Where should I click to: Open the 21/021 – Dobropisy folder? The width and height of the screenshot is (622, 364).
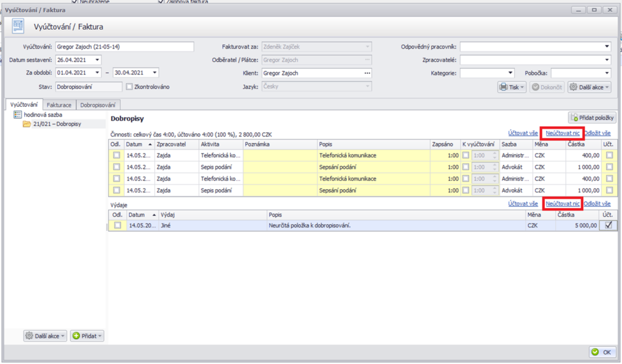(x=27, y=124)
